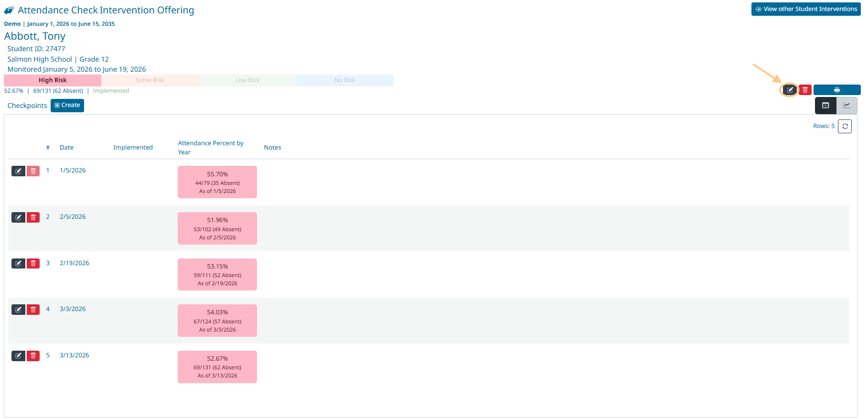Click the 52.67% attendance card for 3/13/2026
This screenshot has width=868, height=419.
coord(217,366)
